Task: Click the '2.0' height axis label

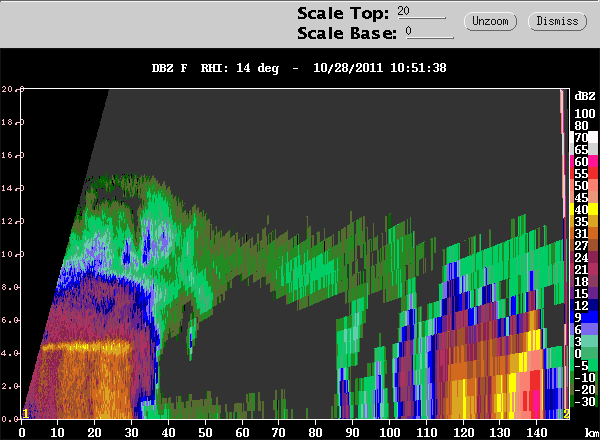Action: (x=10, y=386)
